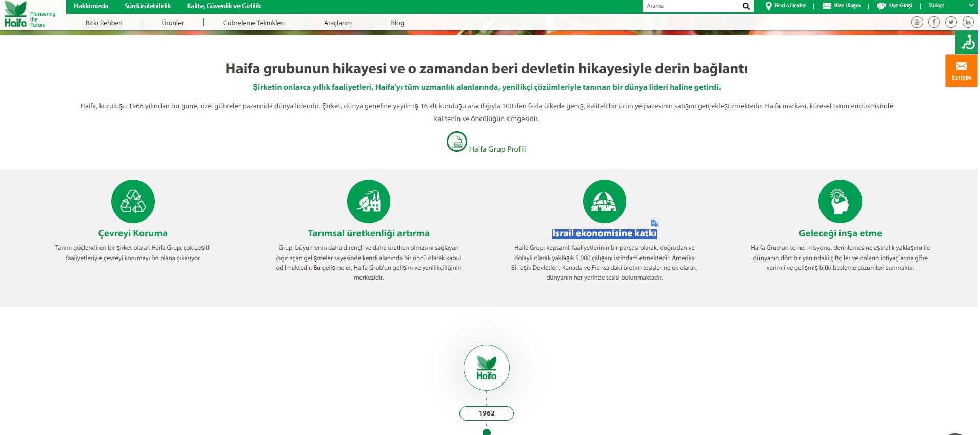
Task: Click the Find a Dealer location pin icon
Action: [768, 6]
